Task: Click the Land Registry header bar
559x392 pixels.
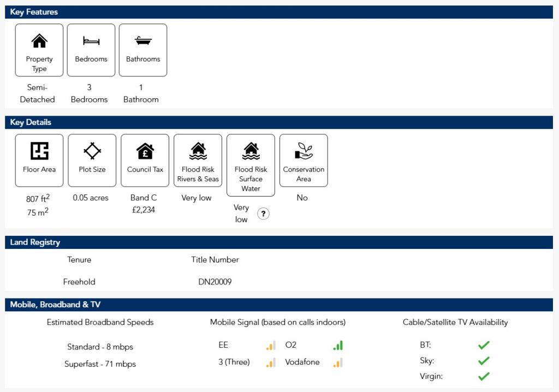Action: tap(35, 242)
